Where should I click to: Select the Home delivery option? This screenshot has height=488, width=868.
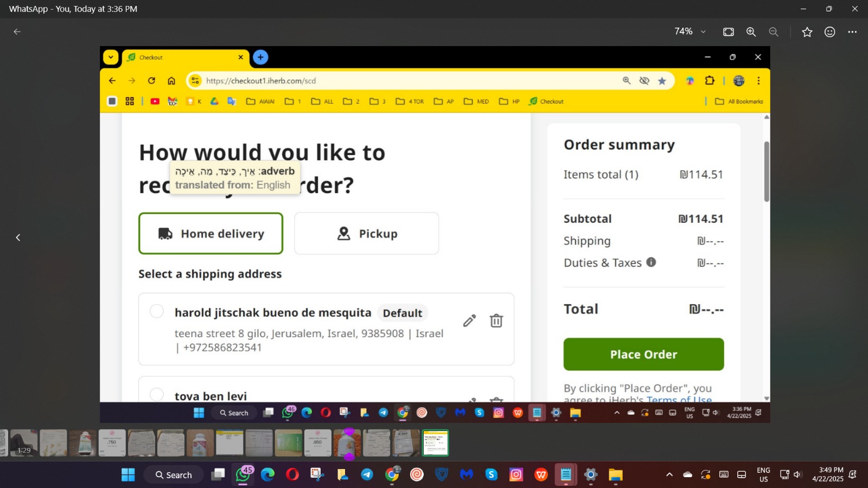(x=210, y=234)
